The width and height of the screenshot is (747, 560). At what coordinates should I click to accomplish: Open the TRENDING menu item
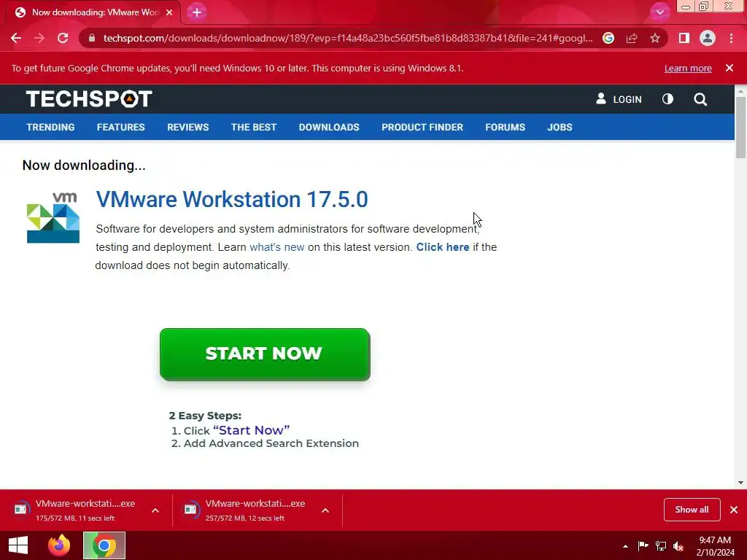pyautogui.click(x=50, y=127)
